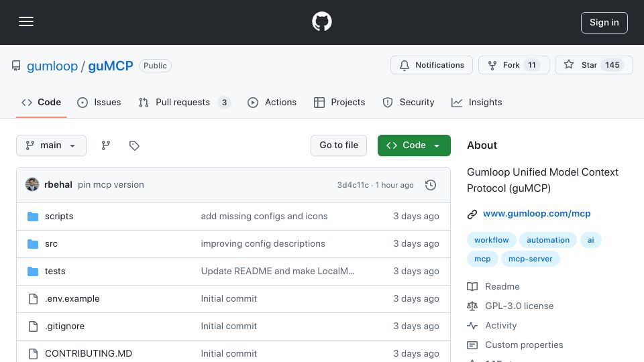Click the Go to file button
Viewport: 644px width, 362px height.
point(339,145)
